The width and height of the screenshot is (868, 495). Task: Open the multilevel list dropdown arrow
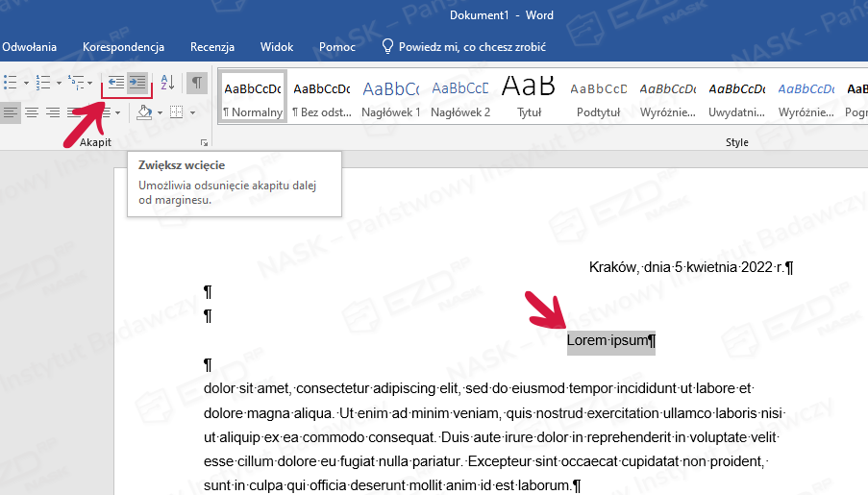[91, 83]
